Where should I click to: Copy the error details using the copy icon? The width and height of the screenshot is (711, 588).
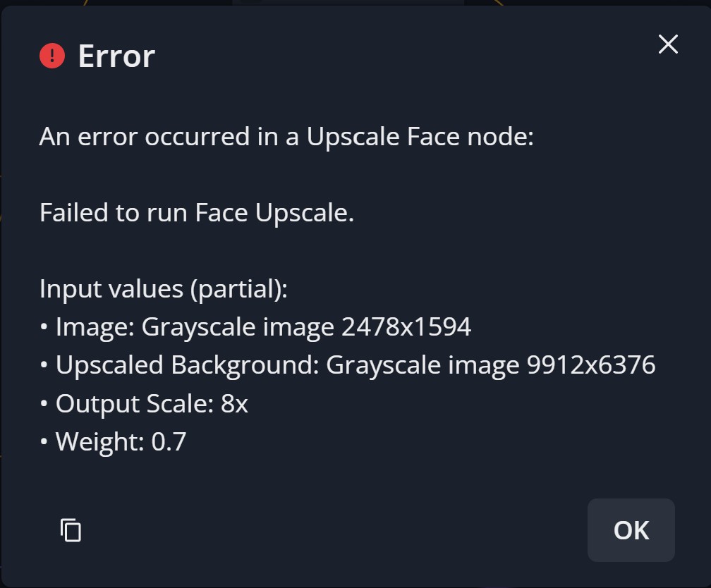(70, 531)
